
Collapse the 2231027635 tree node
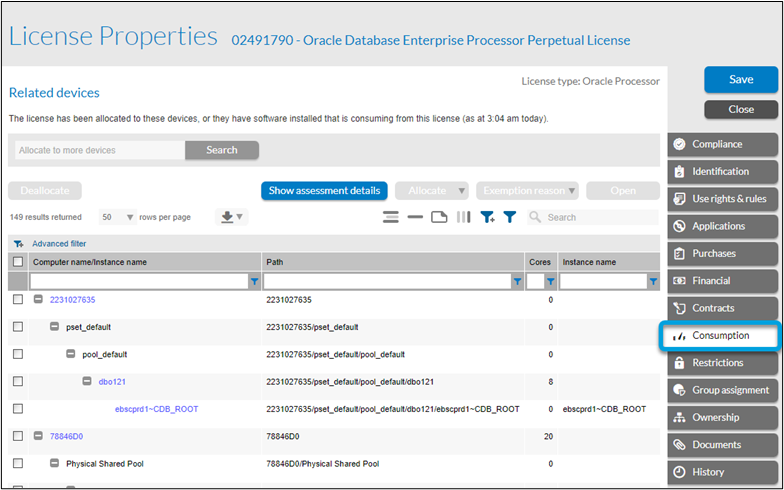(x=38, y=299)
